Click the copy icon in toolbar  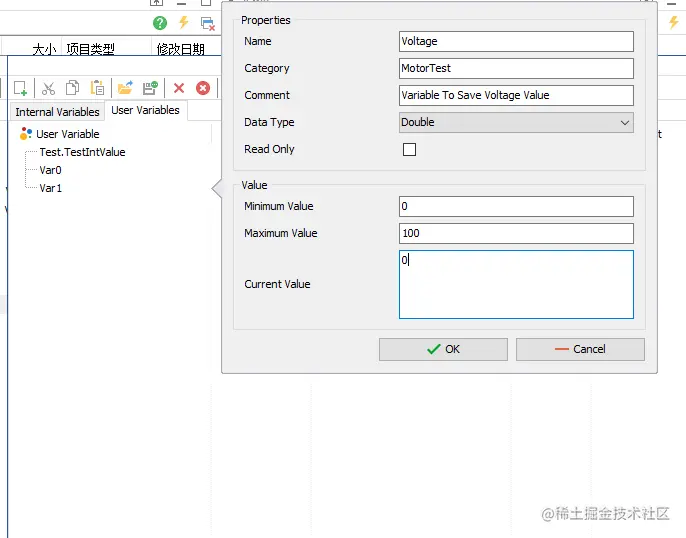pyautogui.click(x=73, y=88)
